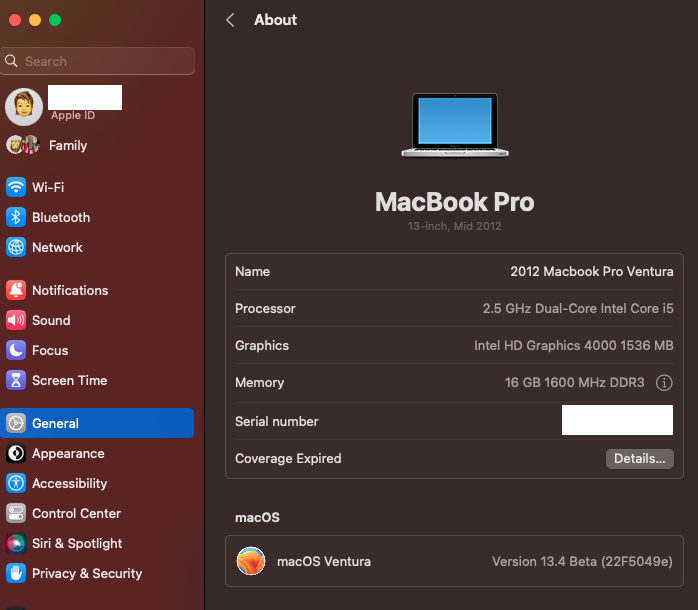The image size is (698, 610).
Task: Click the 'Name' row label
Action: tap(252, 271)
